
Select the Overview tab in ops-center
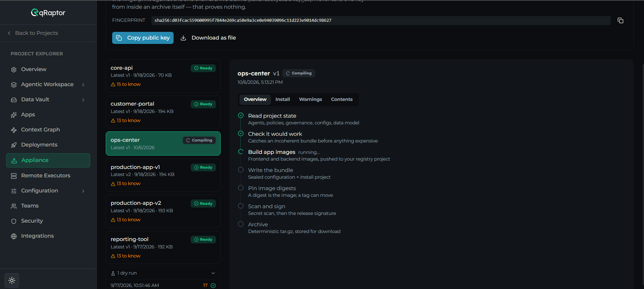(255, 100)
